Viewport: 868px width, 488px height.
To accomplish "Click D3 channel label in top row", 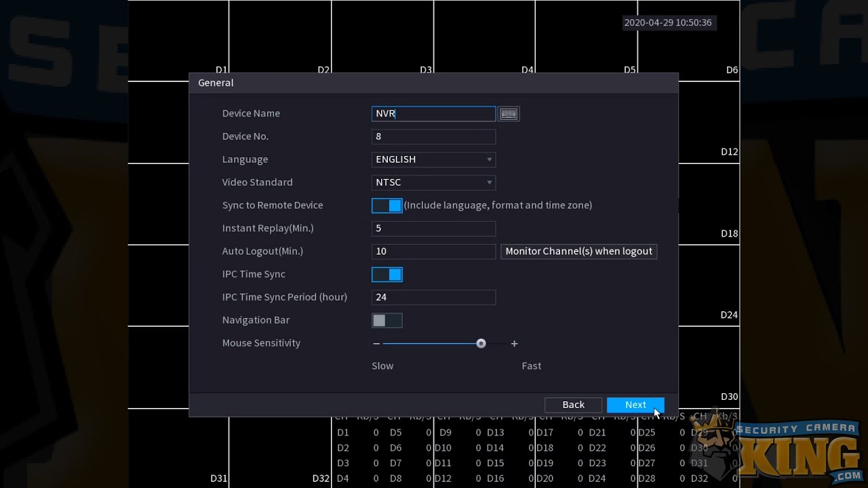I will point(426,70).
